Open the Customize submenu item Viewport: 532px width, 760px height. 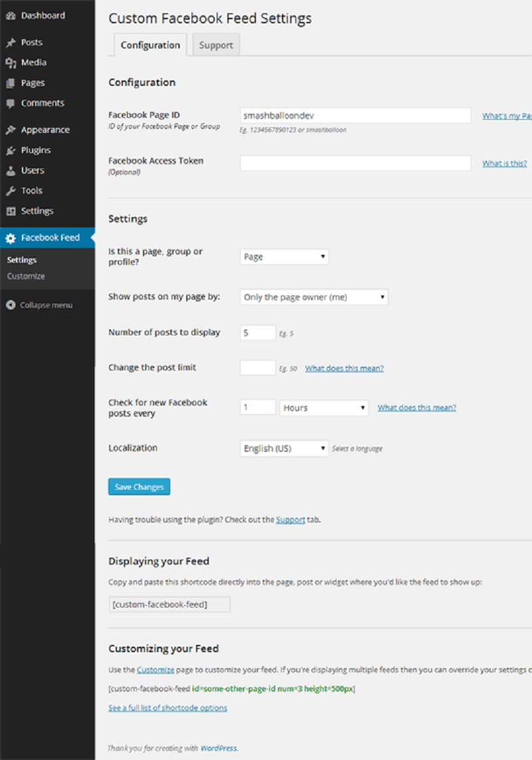[x=26, y=276]
